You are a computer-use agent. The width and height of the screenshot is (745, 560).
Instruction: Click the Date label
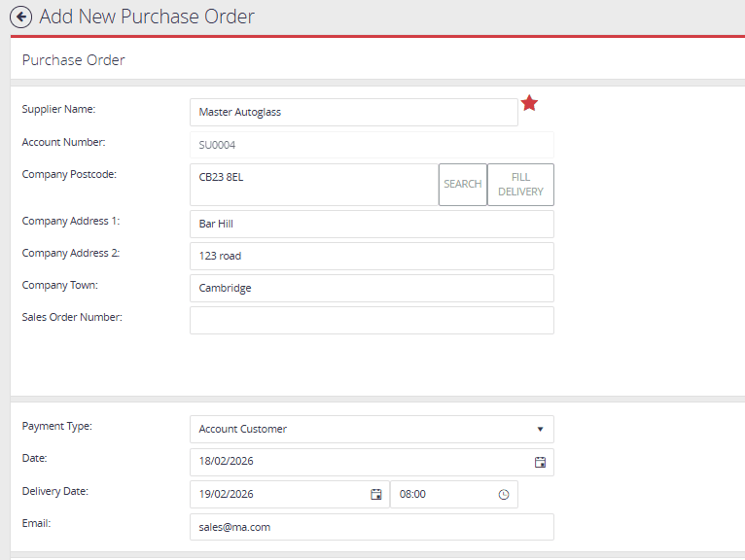click(x=34, y=458)
